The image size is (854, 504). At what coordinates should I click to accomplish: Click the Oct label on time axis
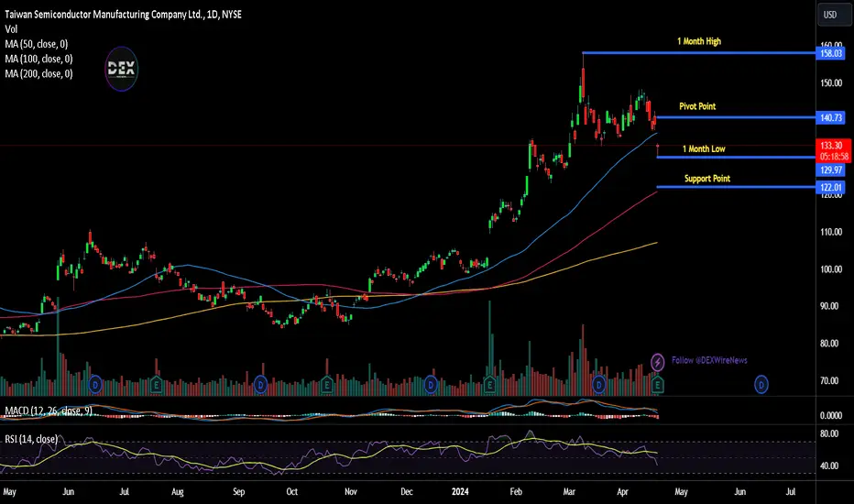tap(292, 492)
